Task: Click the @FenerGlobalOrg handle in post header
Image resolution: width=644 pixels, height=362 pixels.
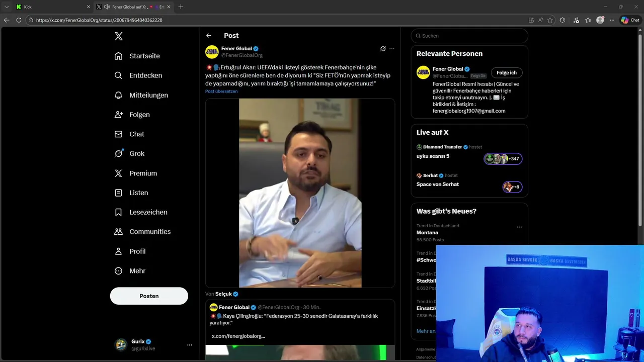Action: click(x=242, y=55)
